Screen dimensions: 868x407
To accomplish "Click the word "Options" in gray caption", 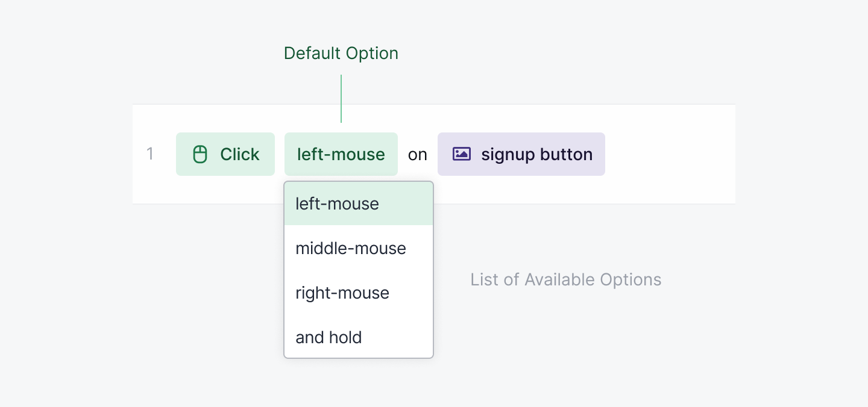I will [x=631, y=280].
